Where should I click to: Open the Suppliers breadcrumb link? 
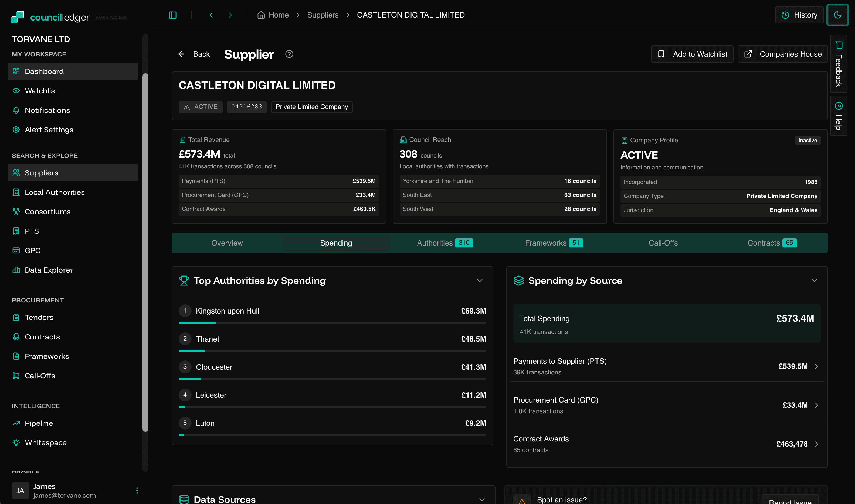[x=323, y=15]
